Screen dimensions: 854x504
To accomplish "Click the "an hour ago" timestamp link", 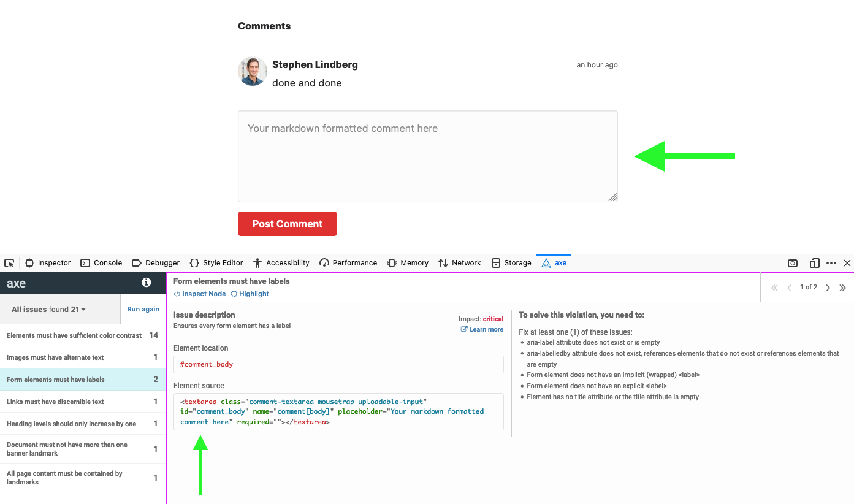I will 597,64.
